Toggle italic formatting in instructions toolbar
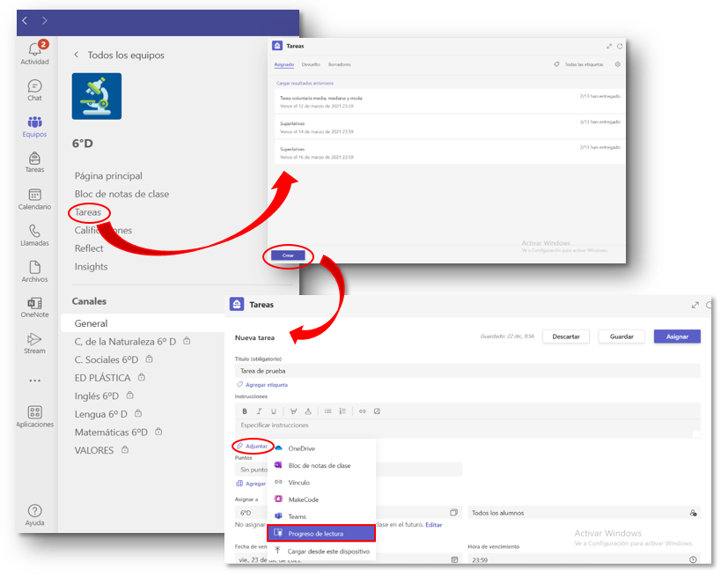The height and width of the screenshot is (577, 728). [x=259, y=411]
